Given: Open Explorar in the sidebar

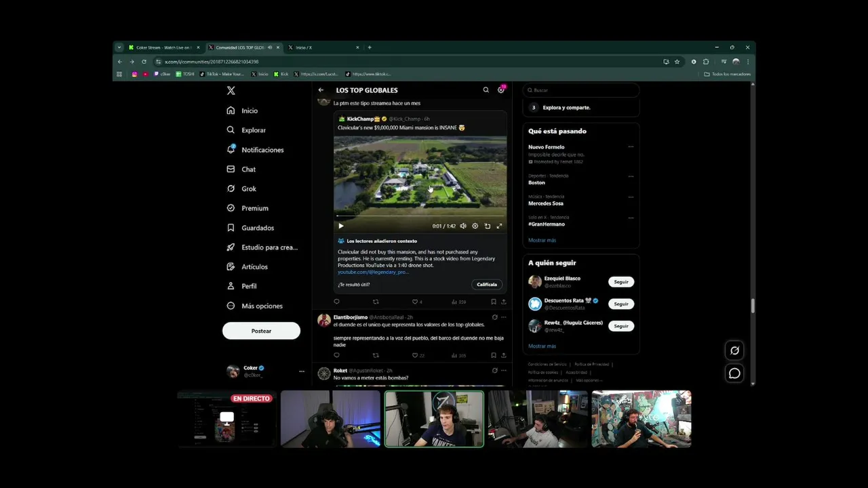Looking at the screenshot, I should point(247,130).
